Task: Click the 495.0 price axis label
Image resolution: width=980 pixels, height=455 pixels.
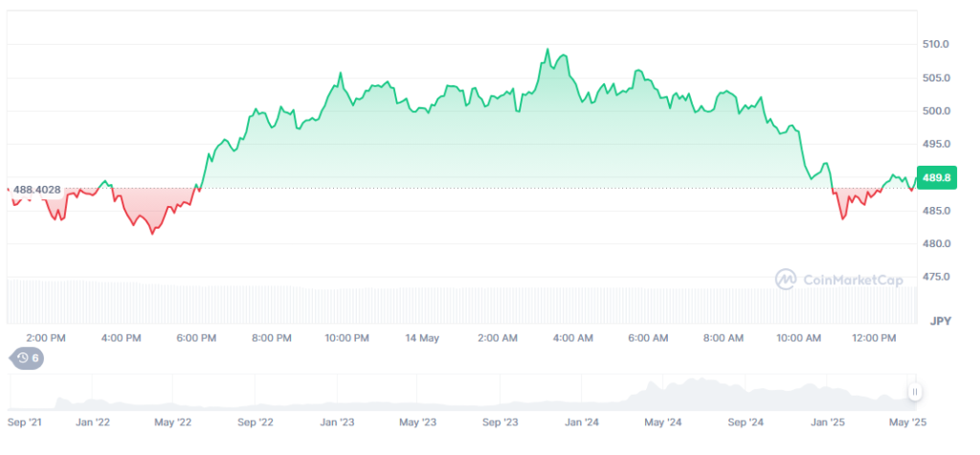Action: pos(935,144)
